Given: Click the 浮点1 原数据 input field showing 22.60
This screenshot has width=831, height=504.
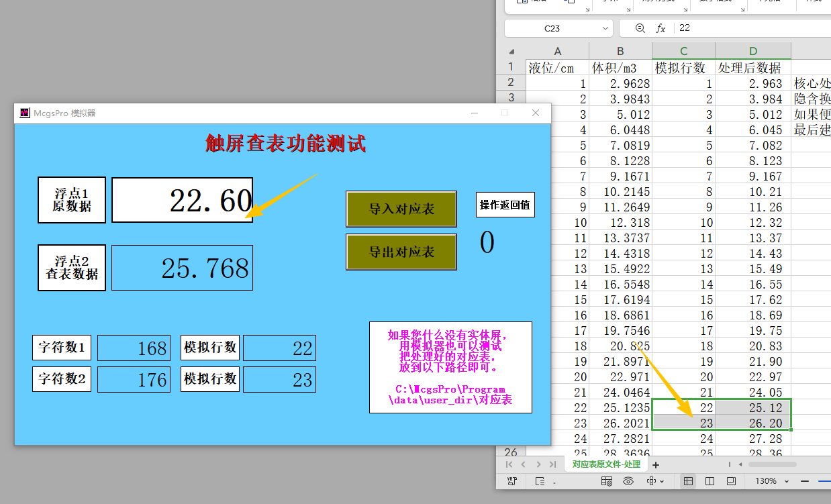Looking at the screenshot, I should point(182,200).
